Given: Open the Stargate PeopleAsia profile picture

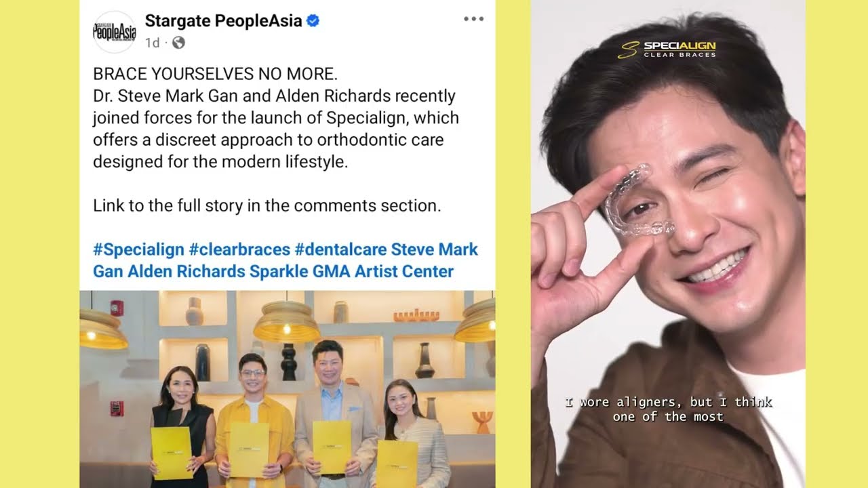Looking at the screenshot, I should (x=114, y=32).
